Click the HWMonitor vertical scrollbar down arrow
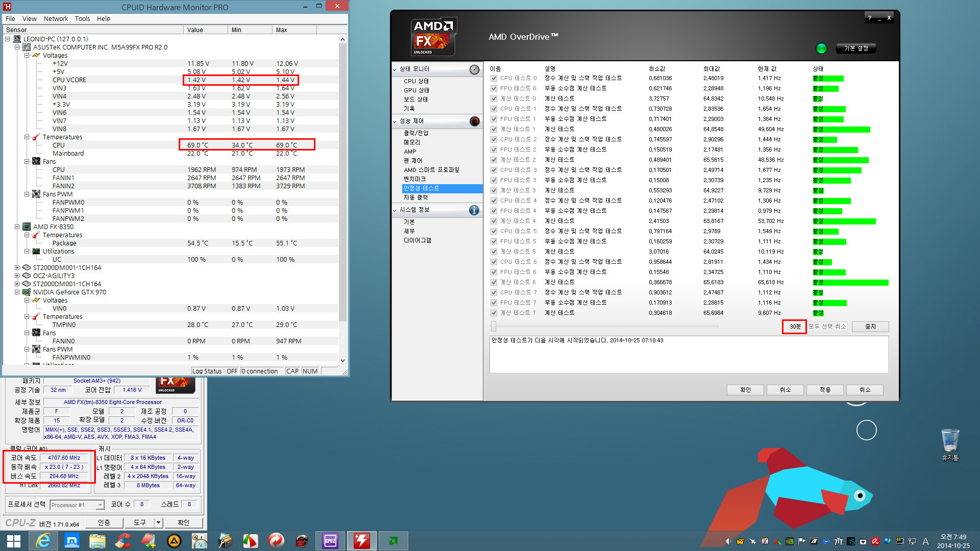This screenshot has width=980, height=551. (x=342, y=361)
